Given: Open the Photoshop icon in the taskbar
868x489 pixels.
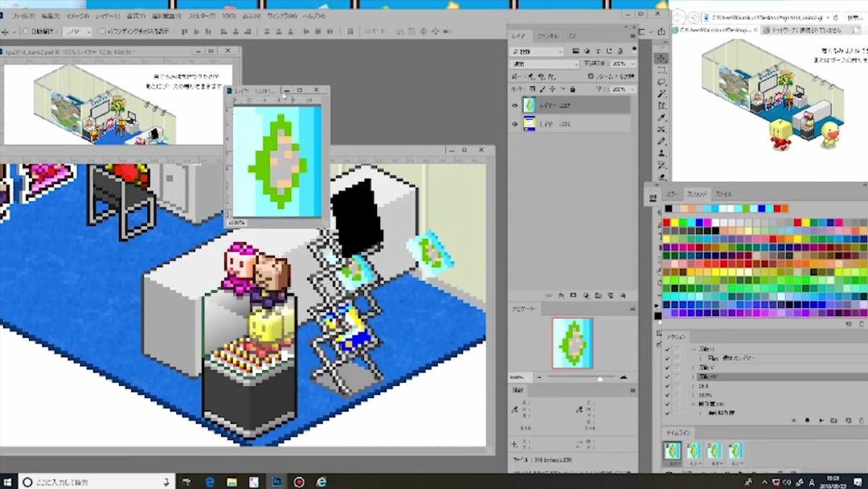Looking at the screenshot, I should coord(276,482).
